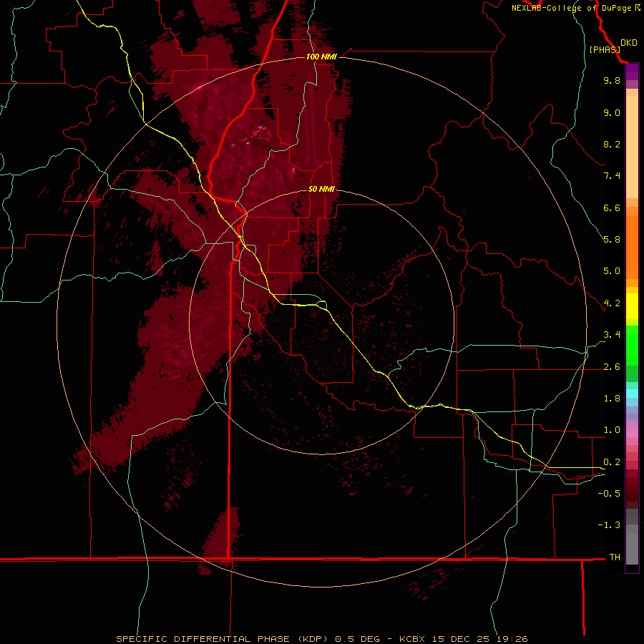644x644 pixels.
Task: Click the -1.3 legend value
Action: click(609, 525)
